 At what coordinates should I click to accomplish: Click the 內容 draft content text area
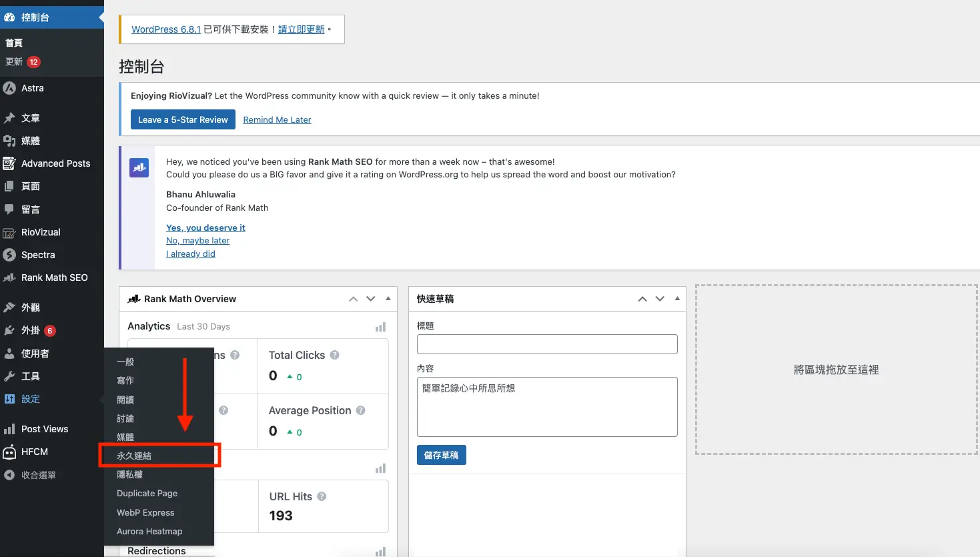click(547, 407)
